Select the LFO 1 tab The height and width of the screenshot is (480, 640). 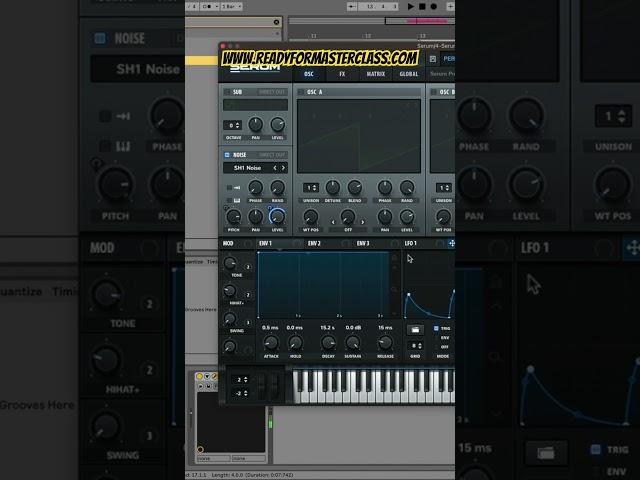tap(411, 243)
